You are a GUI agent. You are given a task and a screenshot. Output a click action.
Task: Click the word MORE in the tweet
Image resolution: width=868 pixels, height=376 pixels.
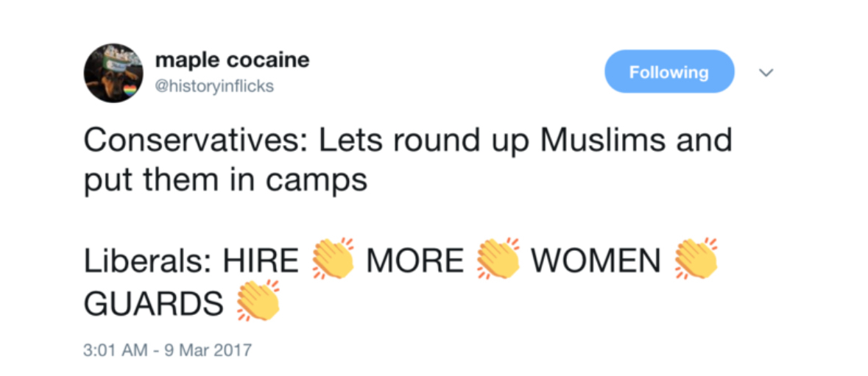pos(415,260)
